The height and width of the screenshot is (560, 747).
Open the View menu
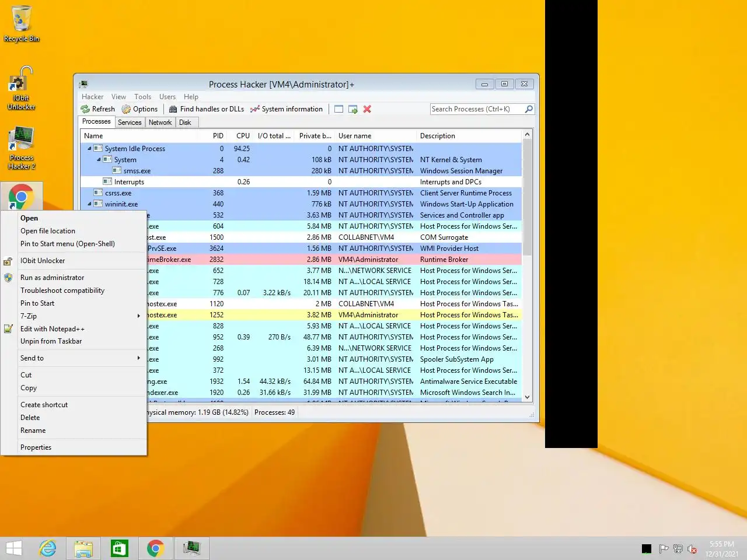click(x=118, y=97)
